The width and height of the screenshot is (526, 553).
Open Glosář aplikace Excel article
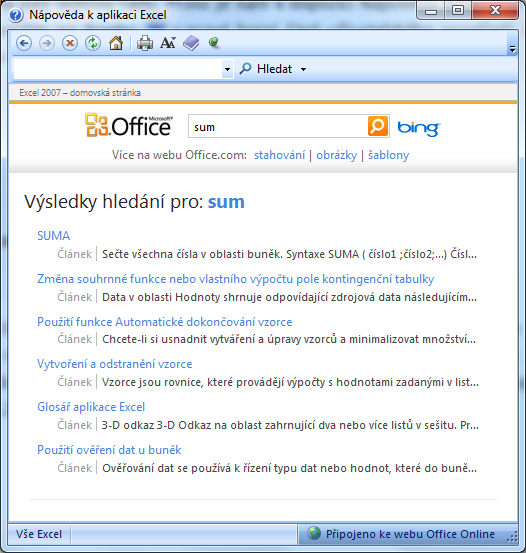91,407
